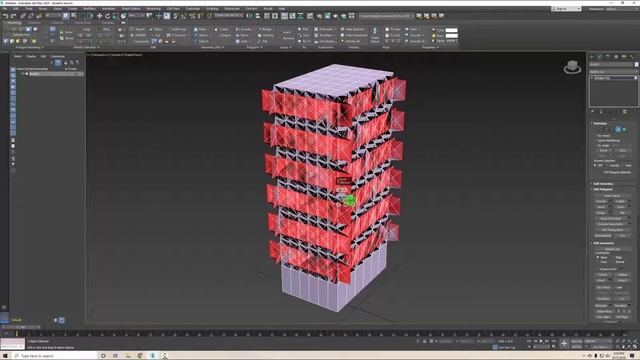This screenshot has width=640, height=360.
Task: Activate the Select Object tool
Action: (x=66, y=16)
